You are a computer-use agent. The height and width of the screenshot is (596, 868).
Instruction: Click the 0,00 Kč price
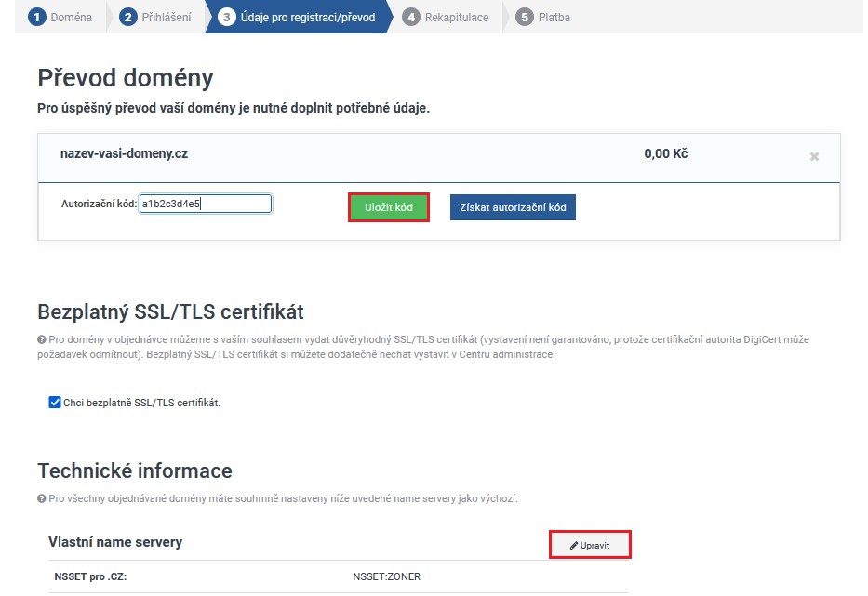pyautogui.click(x=665, y=153)
